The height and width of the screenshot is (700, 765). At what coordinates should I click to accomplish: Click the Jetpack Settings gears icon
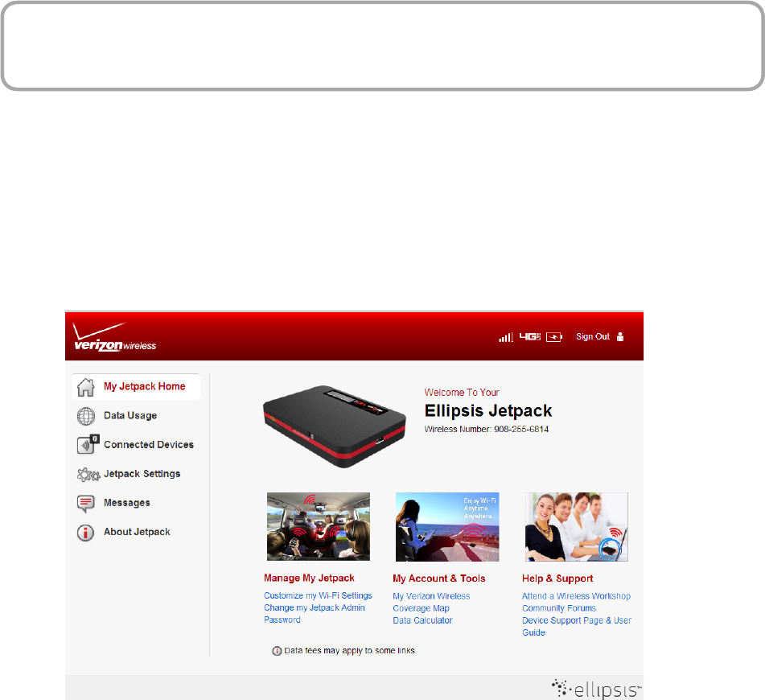click(x=88, y=474)
